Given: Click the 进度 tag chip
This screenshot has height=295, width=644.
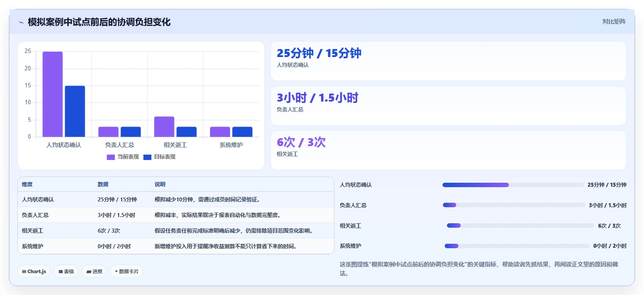Looking at the screenshot, I should (x=94, y=271).
